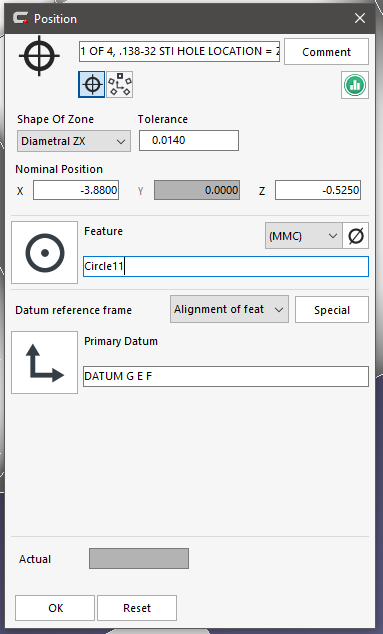Click the Tolerance input field
Viewport: 383px width, 634px height.
click(x=189, y=140)
